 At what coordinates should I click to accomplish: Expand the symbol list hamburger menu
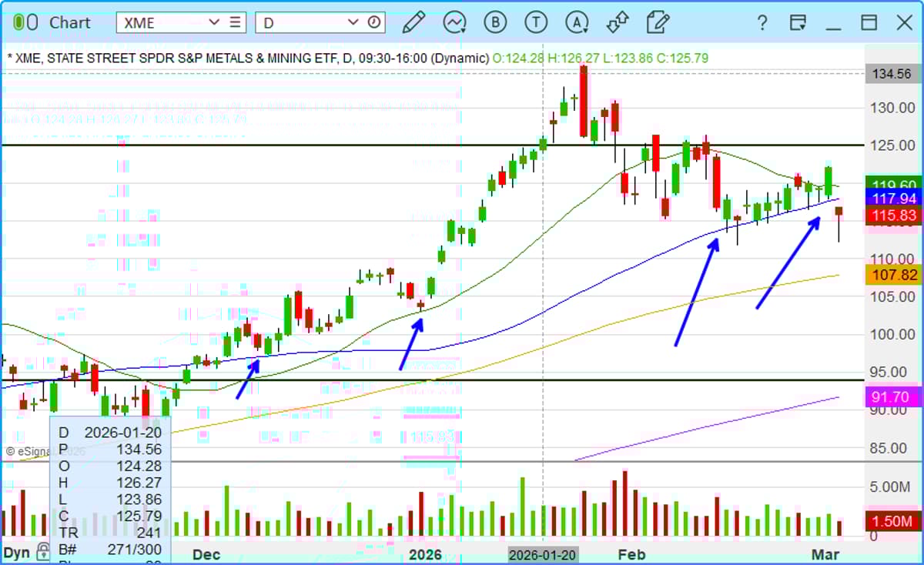236,22
